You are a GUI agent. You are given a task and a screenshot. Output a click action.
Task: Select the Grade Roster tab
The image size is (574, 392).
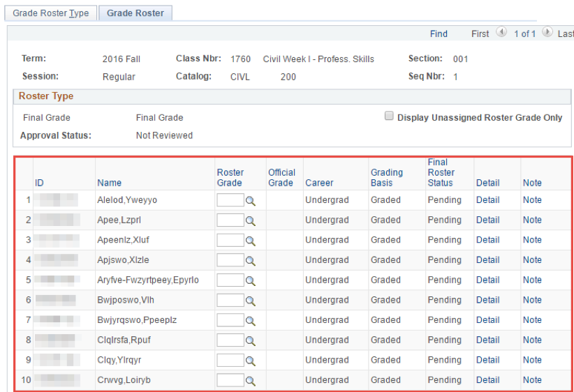pos(135,13)
